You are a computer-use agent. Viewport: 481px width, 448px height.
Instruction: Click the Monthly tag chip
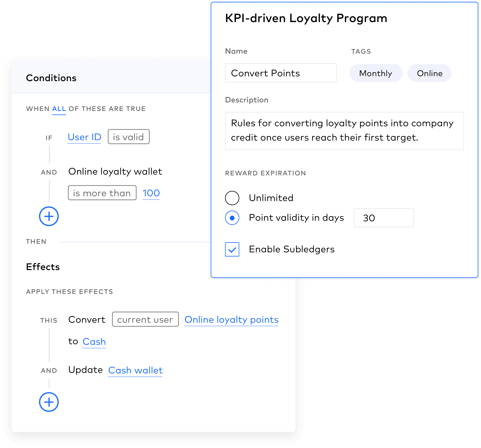coord(376,73)
